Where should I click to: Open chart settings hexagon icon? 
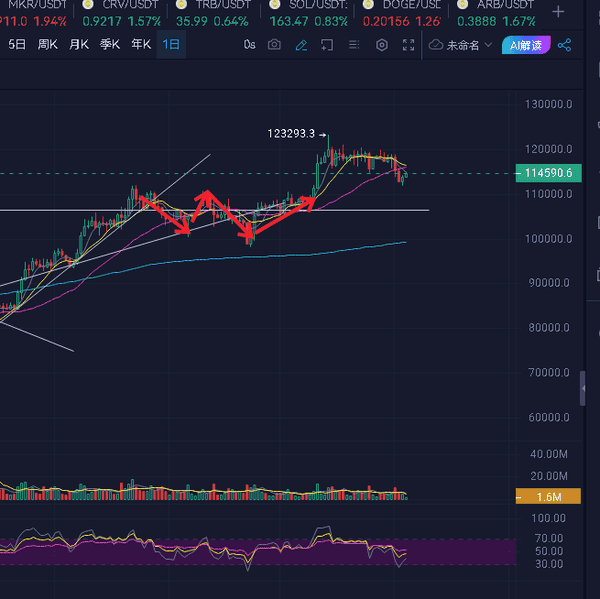click(x=381, y=45)
